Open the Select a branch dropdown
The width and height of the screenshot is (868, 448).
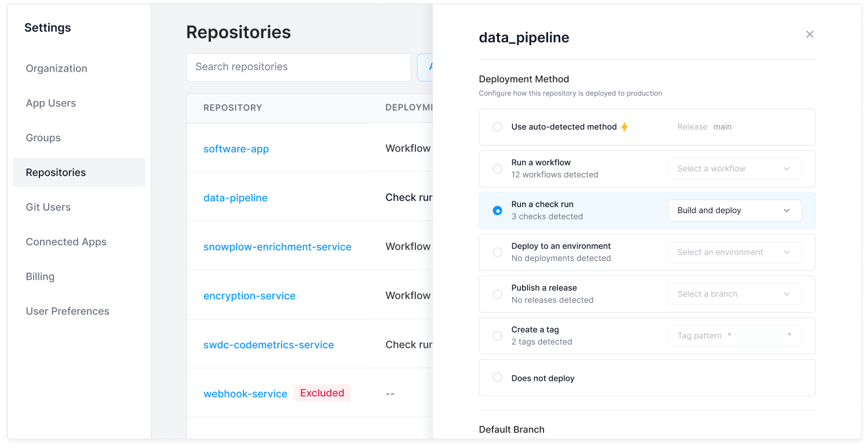735,293
